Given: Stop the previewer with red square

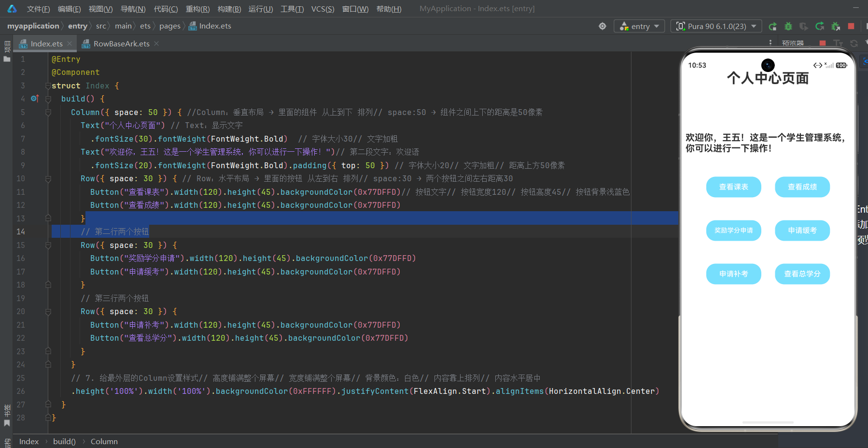Looking at the screenshot, I should tap(822, 43).
